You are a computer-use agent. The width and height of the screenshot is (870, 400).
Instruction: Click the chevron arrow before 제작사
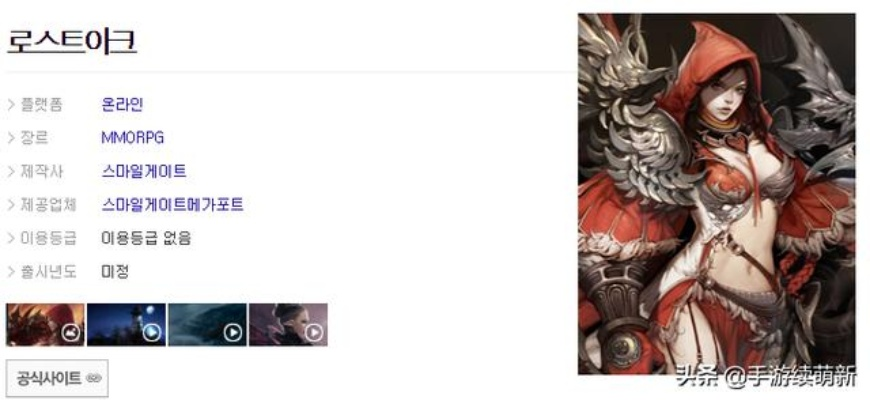(x=11, y=171)
